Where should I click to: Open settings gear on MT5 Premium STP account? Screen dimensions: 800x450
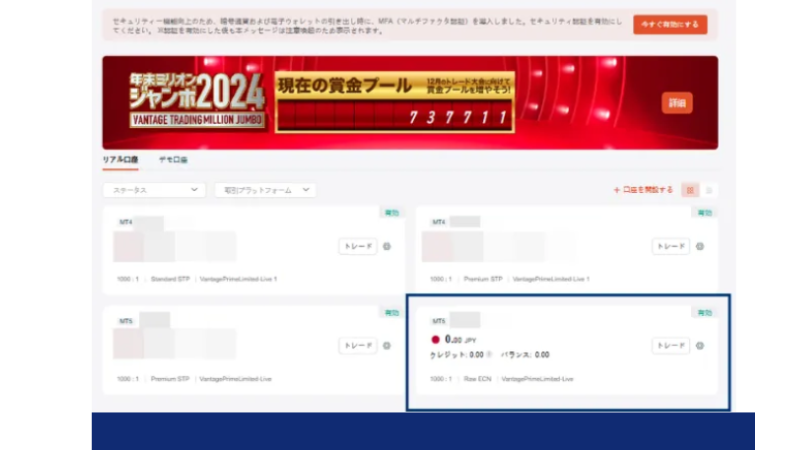point(387,345)
